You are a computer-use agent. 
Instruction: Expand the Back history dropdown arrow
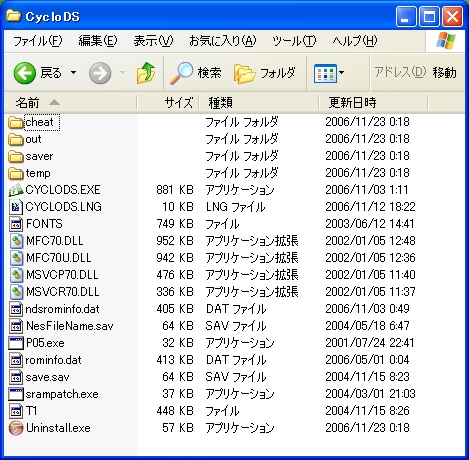pyautogui.click(x=73, y=72)
